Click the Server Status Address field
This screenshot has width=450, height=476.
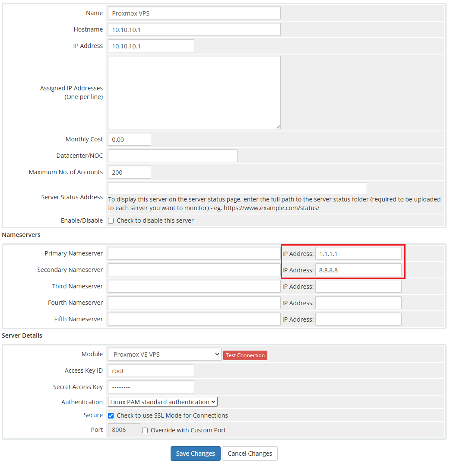click(238, 188)
